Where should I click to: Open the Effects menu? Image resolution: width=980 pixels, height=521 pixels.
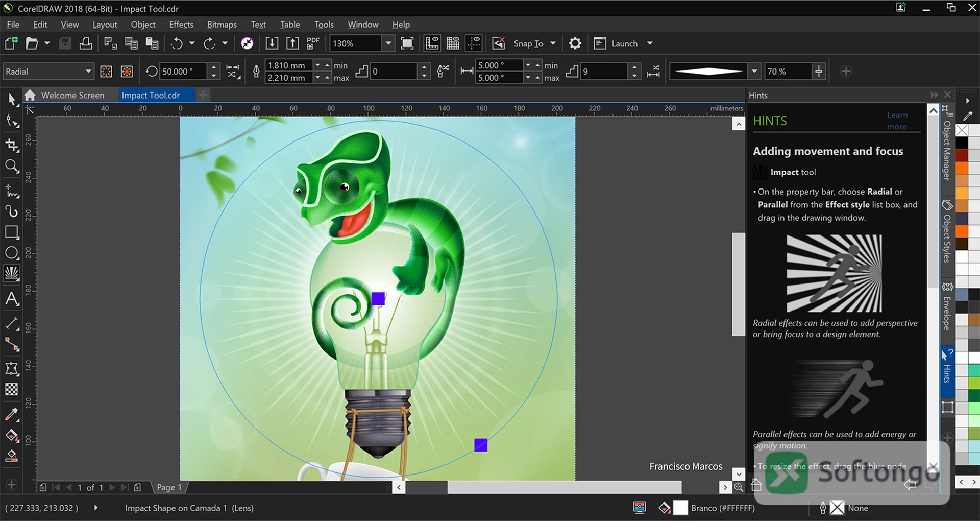pyautogui.click(x=181, y=25)
